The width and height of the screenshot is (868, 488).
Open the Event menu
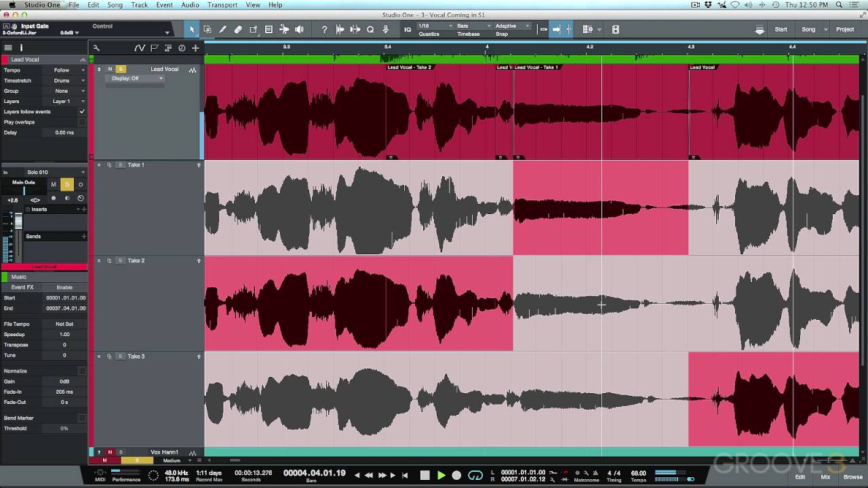pos(164,5)
